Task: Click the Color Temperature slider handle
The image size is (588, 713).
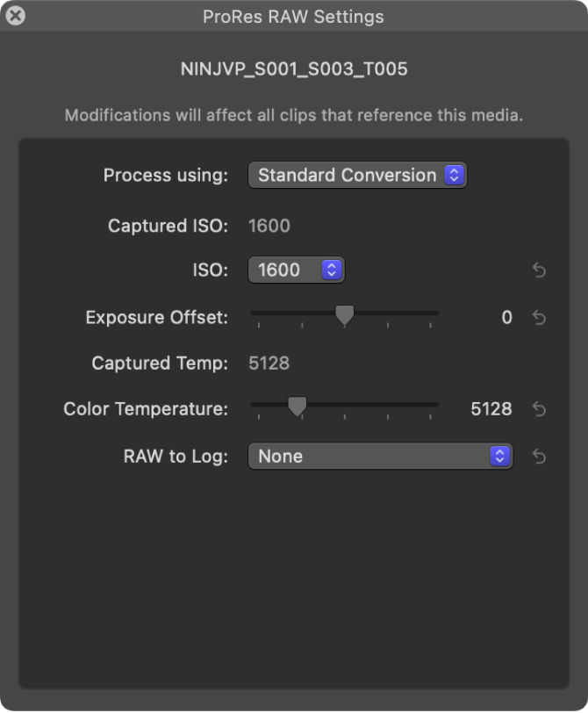Action: click(298, 406)
